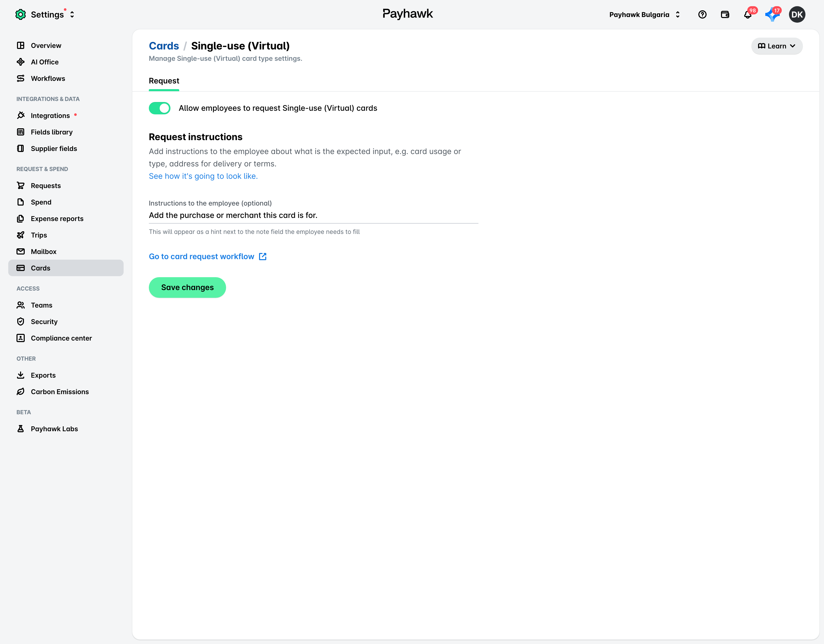This screenshot has width=824, height=644.
Task: Expand the Learn dropdown
Action: point(776,46)
